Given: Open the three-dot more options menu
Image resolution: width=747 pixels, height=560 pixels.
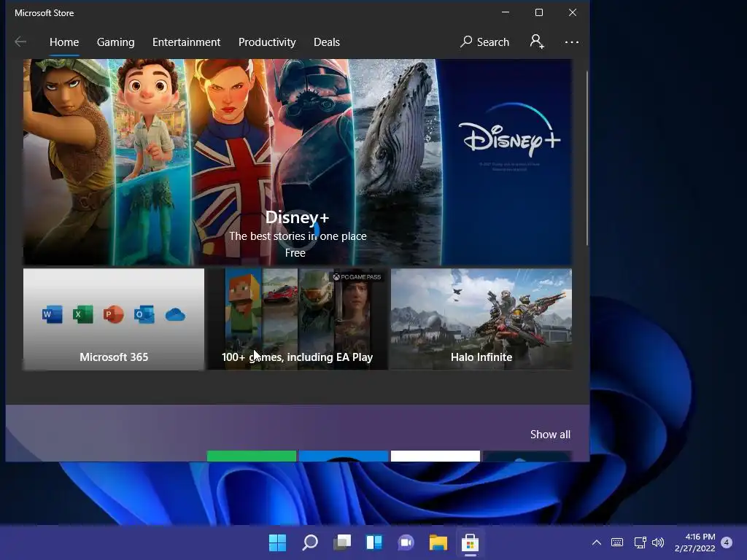Looking at the screenshot, I should coord(572,42).
